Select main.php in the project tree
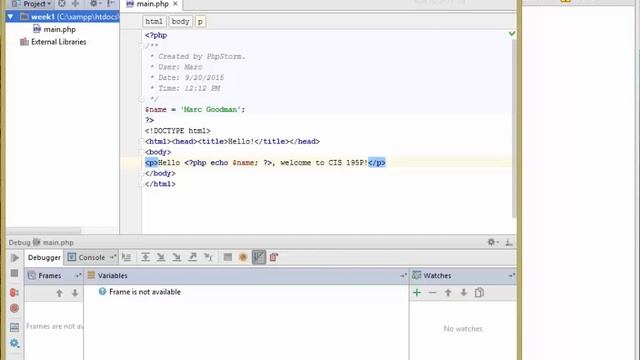The image size is (640, 360). pyautogui.click(x=54, y=29)
